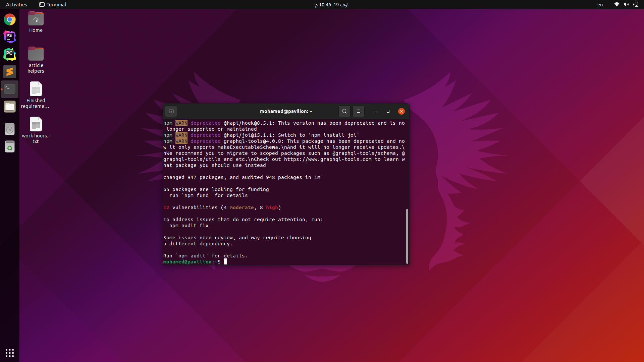The width and height of the screenshot is (644, 362).
Task: Open PyCharm from the dock
Action: click(x=10, y=54)
